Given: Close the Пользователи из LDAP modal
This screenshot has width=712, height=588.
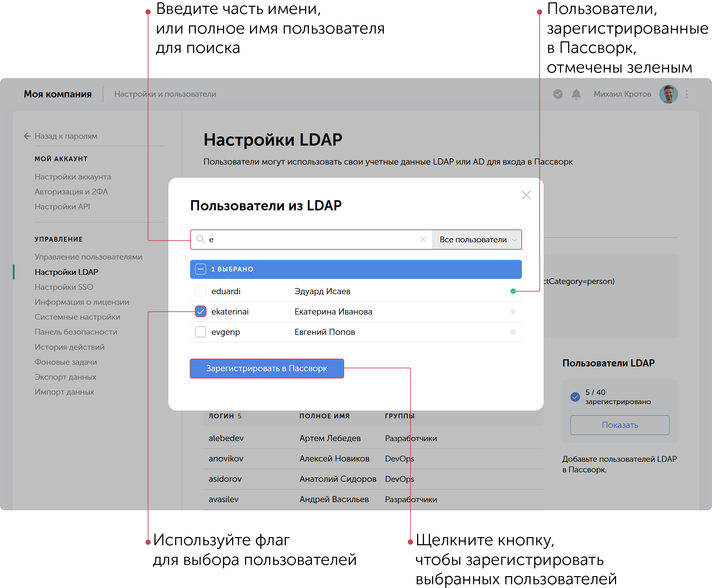Looking at the screenshot, I should pyautogui.click(x=526, y=195).
